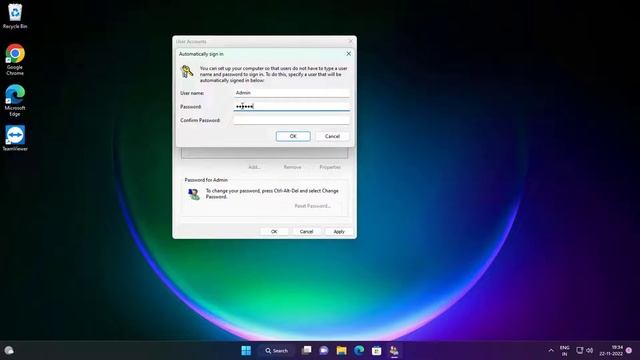
Task: Click into the Password field
Action: [x=291, y=107]
